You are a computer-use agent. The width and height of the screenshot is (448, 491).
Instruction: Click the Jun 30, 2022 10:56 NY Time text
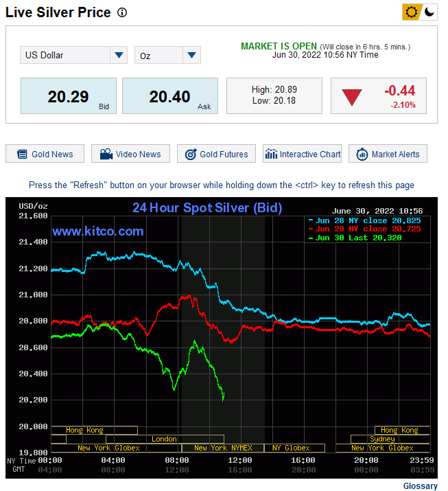click(325, 55)
